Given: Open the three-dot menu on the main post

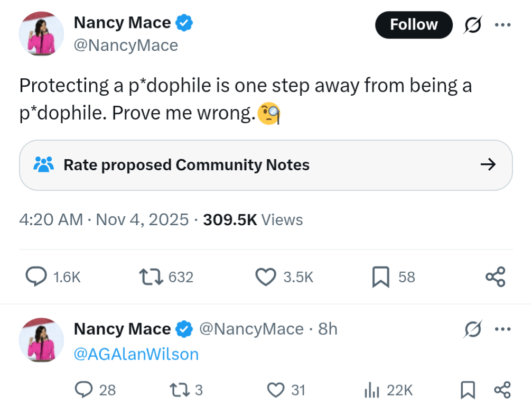Looking at the screenshot, I should (x=502, y=25).
